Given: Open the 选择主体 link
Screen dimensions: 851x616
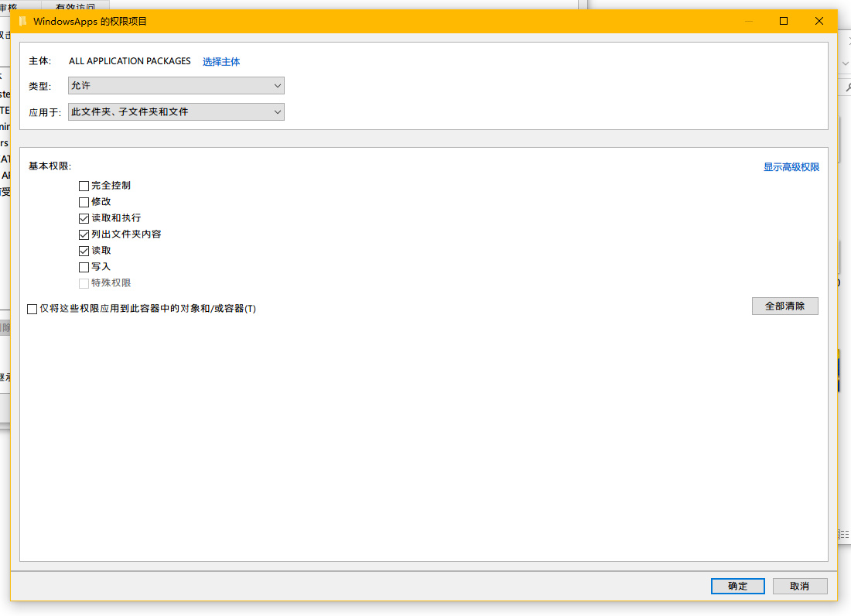Looking at the screenshot, I should [221, 62].
